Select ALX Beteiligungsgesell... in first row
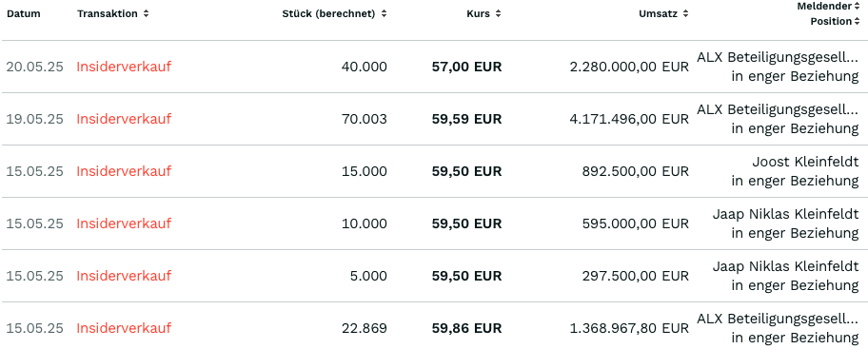Image resolution: width=868 pixels, height=349 pixels. [x=778, y=57]
